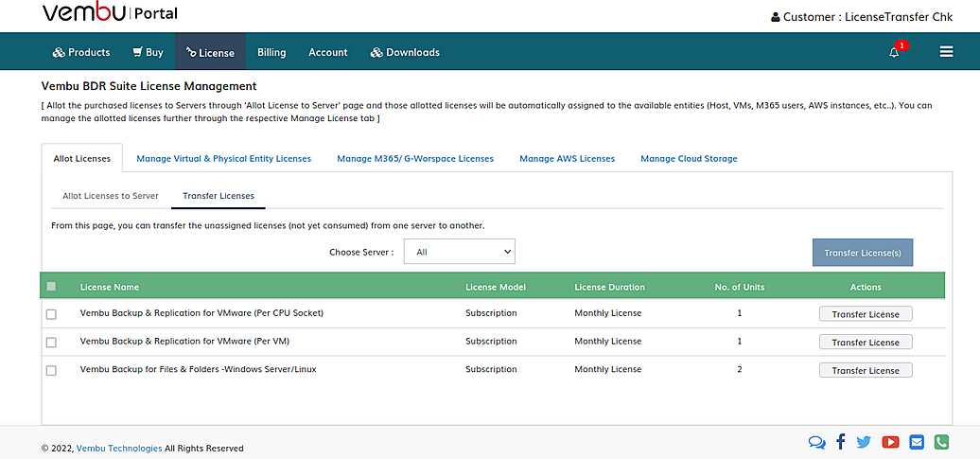Open the Products menu

pyautogui.click(x=81, y=53)
